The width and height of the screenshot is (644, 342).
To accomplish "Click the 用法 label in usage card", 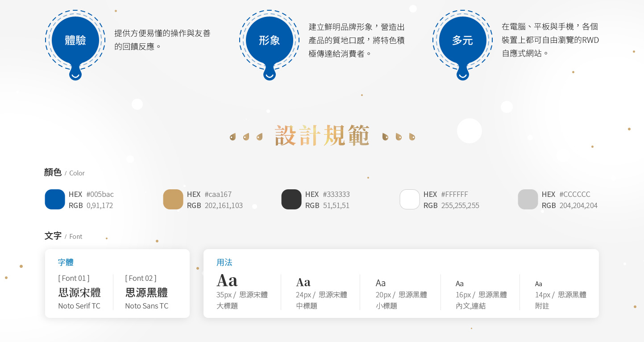I will (x=224, y=263).
